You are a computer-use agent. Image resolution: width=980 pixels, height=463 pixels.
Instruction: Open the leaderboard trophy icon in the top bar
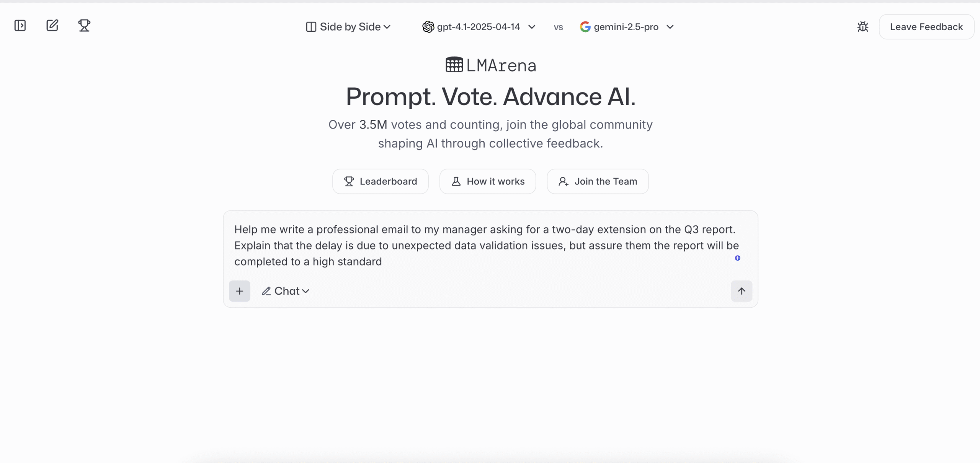click(84, 26)
